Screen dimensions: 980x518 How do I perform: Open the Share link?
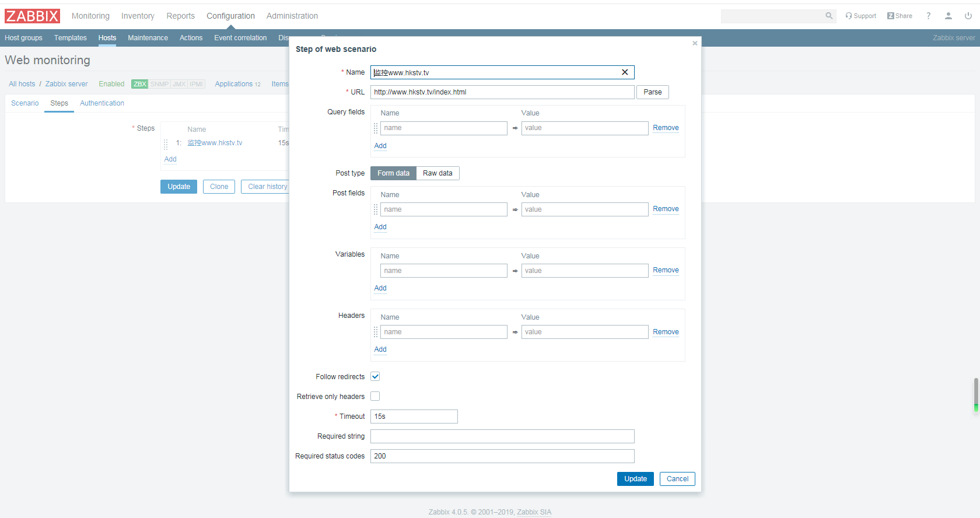coord(900,16)
